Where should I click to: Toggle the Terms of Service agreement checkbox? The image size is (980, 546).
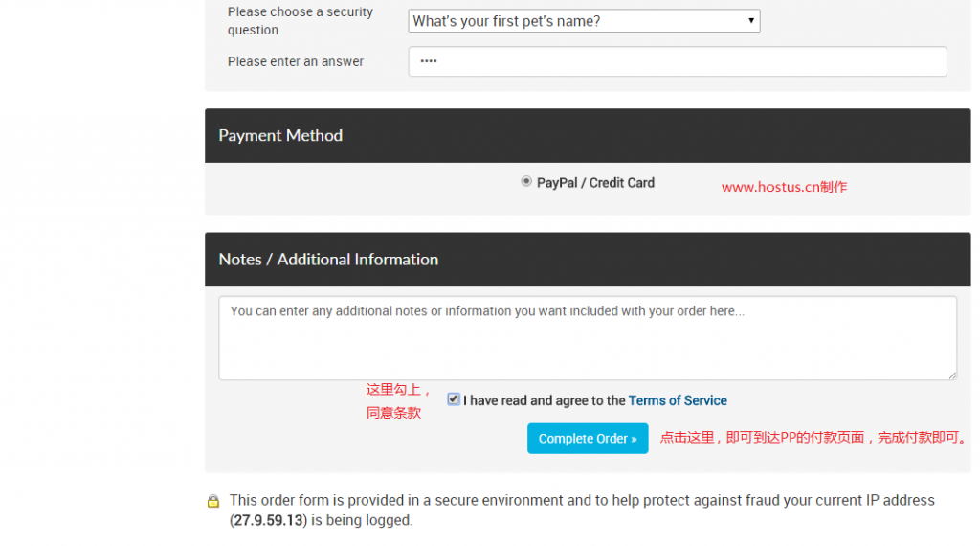point(454,399)
